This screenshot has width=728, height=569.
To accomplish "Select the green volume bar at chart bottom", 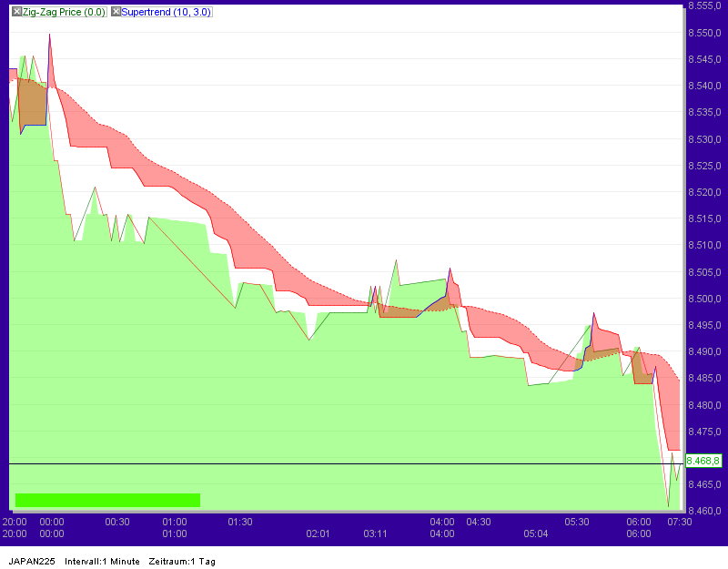I will (x=109, y=499).
